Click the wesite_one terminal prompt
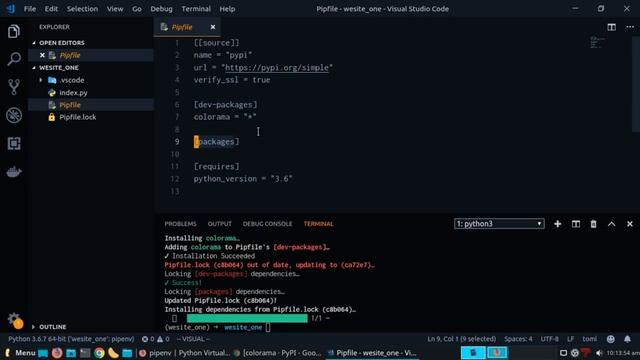Image resolution: width=640 pixels, height=360 pixels. [243, 327]
